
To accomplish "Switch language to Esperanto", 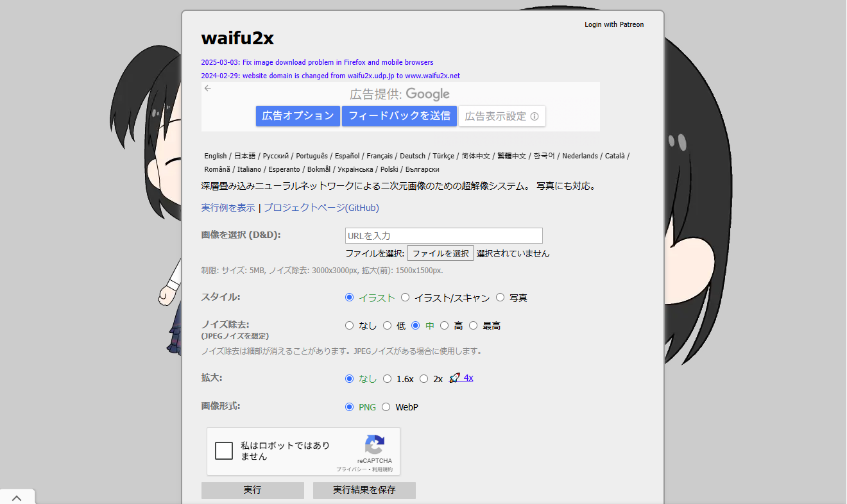I will [284, 169].
